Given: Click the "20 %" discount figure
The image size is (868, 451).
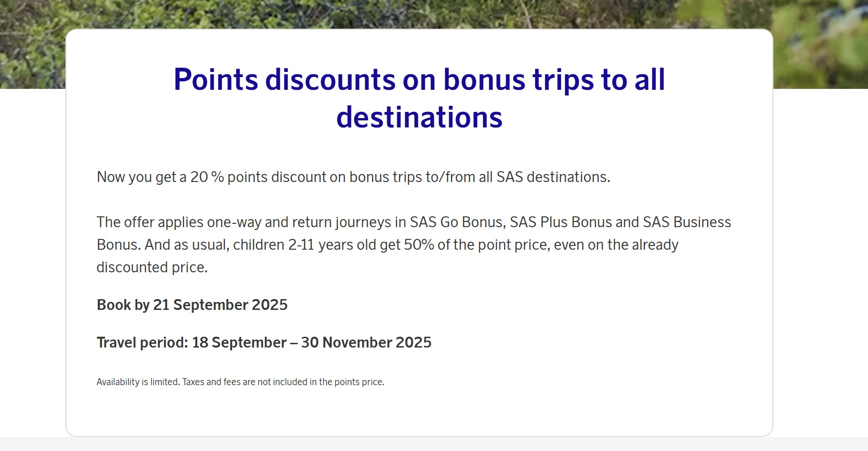Looking at the screenshot, I should 207,177.
